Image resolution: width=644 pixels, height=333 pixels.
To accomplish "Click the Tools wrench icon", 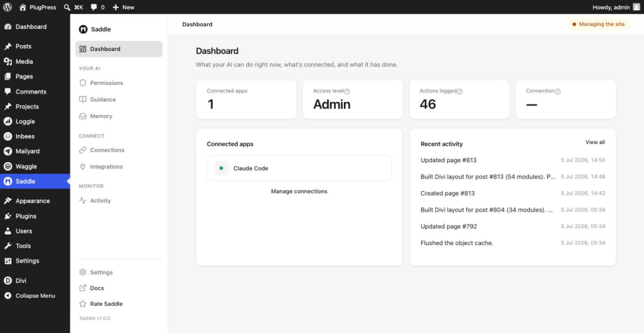I will point(8,246).
